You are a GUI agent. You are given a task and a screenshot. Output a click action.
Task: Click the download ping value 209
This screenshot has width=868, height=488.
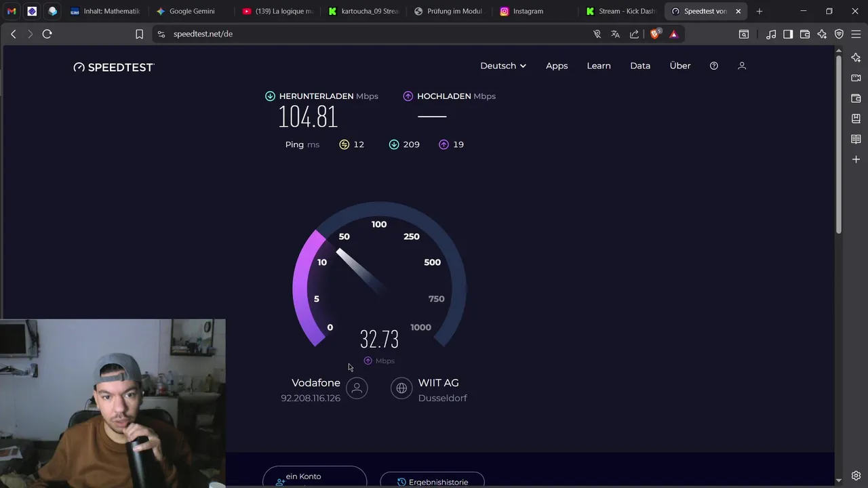pyautogui.click(x=412, y=144)
